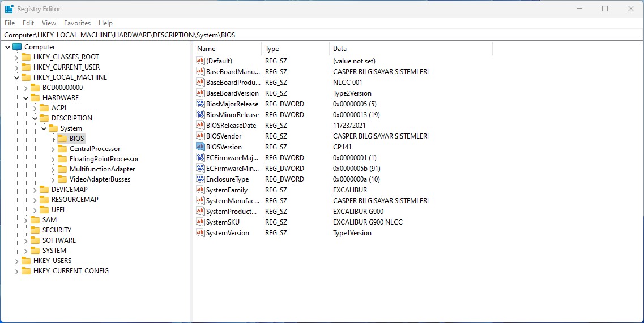The width and height of the screenshot is (644, 323).
Task: Sort by the Name column header
Action: pyautogui.click(x=228, y=49)
